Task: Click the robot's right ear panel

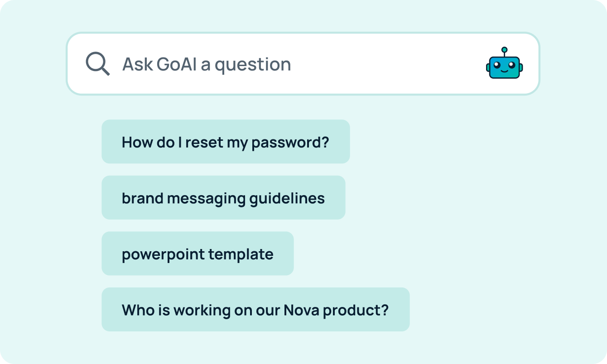Action: [x=521, y=67]
